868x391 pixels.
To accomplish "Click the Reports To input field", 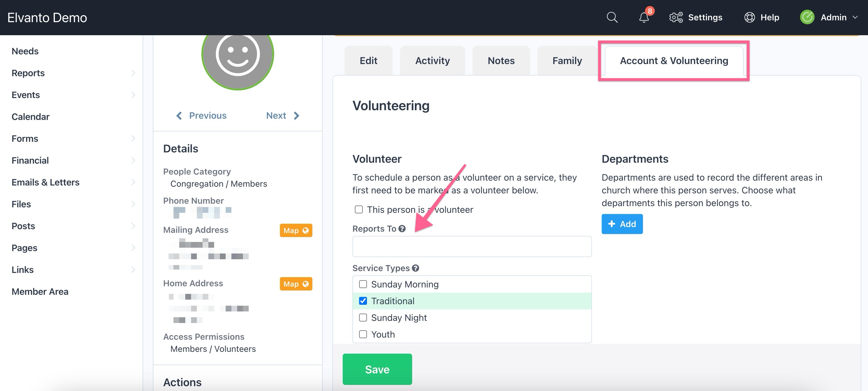I will click(472, 246).
